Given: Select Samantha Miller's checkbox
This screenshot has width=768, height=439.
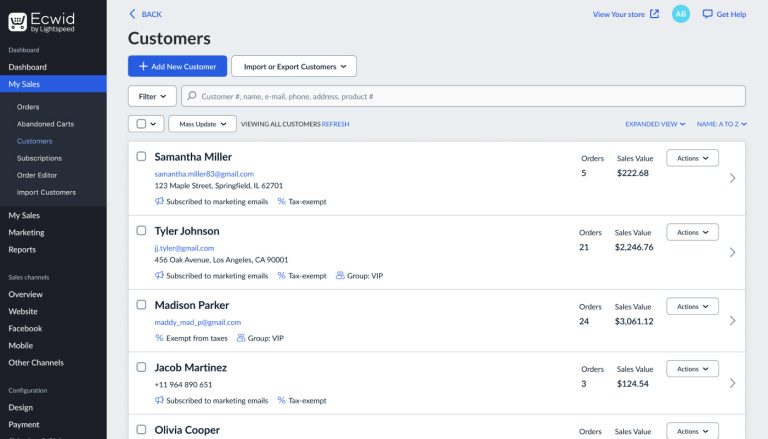Looking at the screenshot, I should click(x=141, y=156).
